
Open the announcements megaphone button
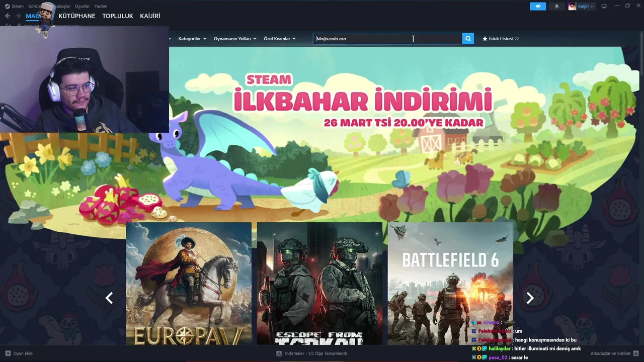point(538,6)
